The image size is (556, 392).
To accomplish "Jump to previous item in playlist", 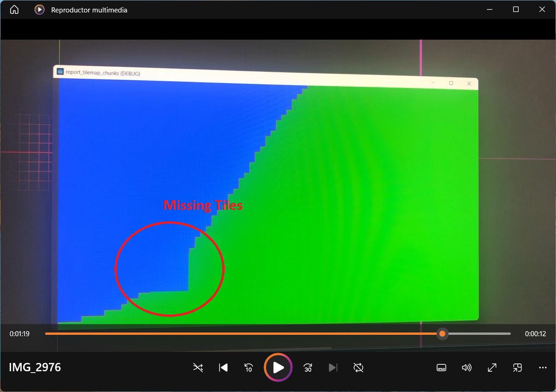I will coord(223,368).
